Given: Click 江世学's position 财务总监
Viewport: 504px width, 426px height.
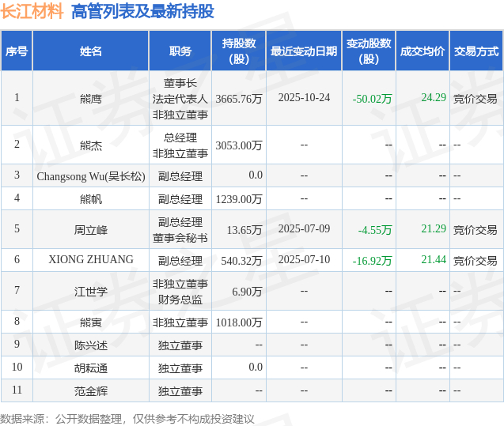Looking at the screenshot, I should click(180, 300).
